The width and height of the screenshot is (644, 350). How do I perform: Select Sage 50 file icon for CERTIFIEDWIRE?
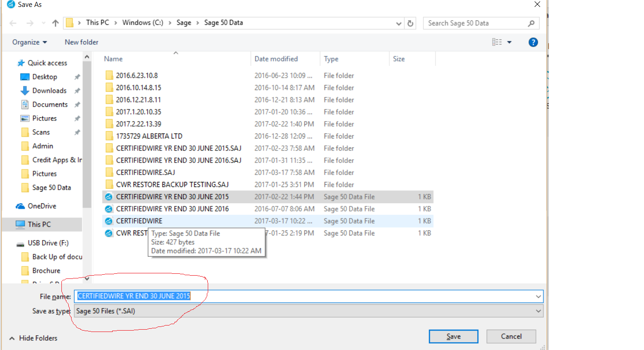[x=109, y=221]
